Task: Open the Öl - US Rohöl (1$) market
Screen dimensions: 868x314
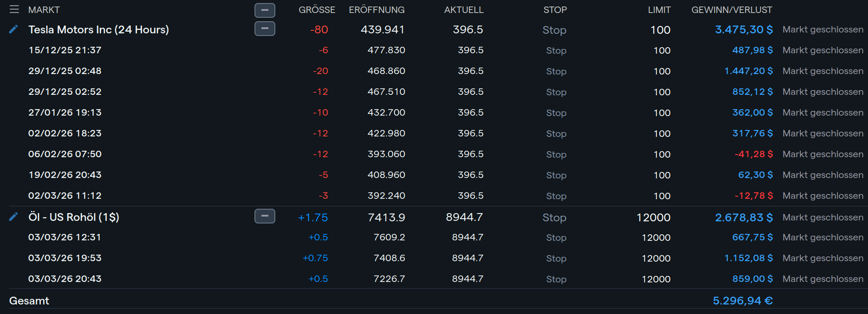Action: pyautogui.click(x=74, y=217)
